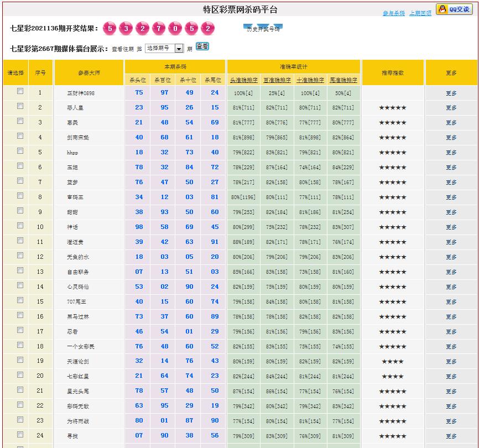479x448 pixels.
Task: Select the checkbox for row 24 寻找
Action: point(20,435)
